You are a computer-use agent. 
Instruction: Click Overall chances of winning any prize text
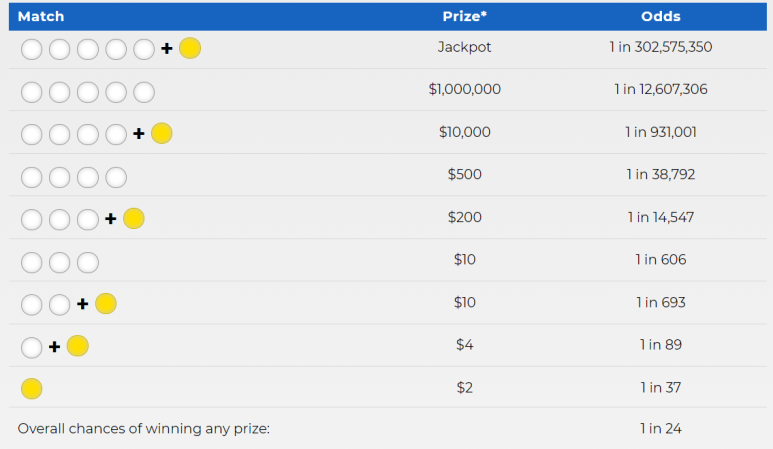click(144, 429)
